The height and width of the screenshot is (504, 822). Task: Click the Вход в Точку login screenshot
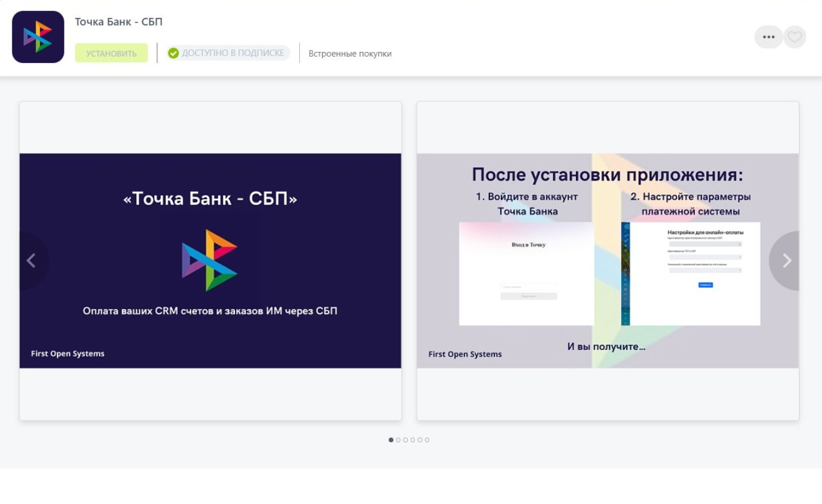coord(527,274)
